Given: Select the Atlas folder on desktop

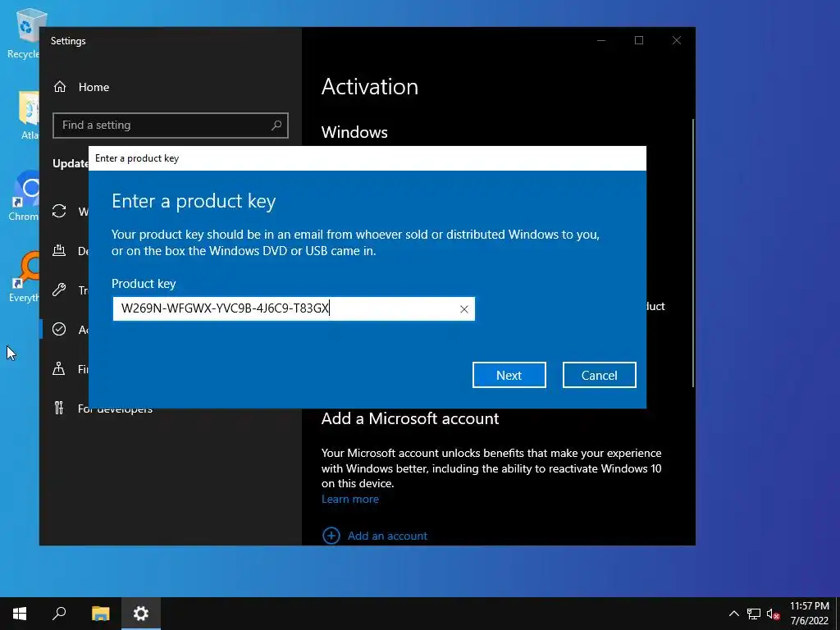Looking at the screenshot, I should 28,115.
